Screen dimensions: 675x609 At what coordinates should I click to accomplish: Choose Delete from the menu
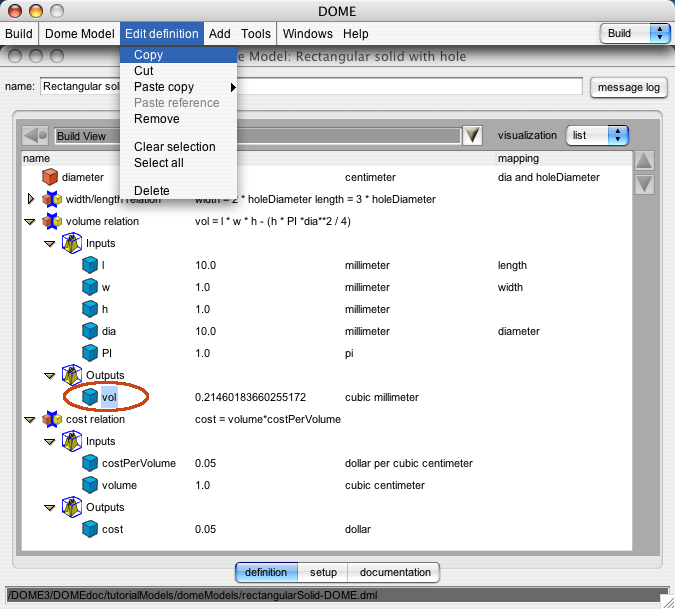[x=179, y=191]
